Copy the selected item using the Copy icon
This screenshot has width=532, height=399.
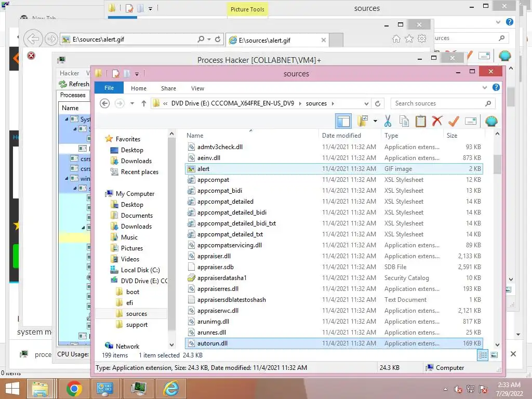click(404, 121)
